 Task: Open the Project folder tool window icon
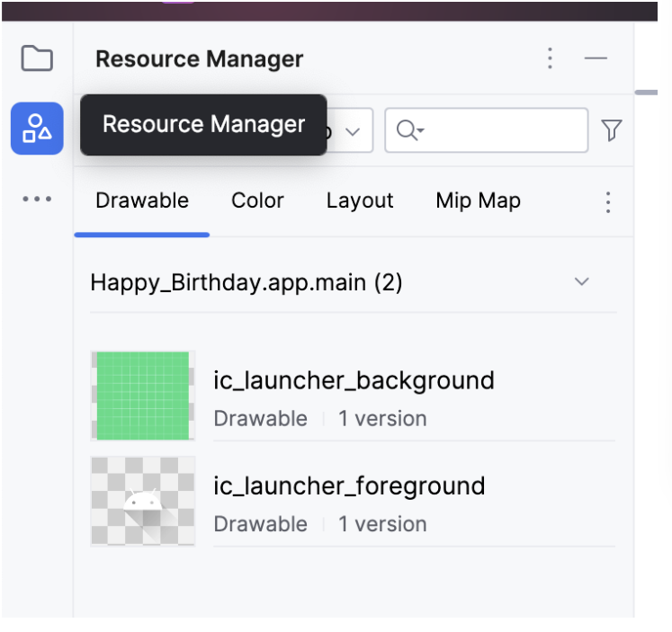pos(37,58)
